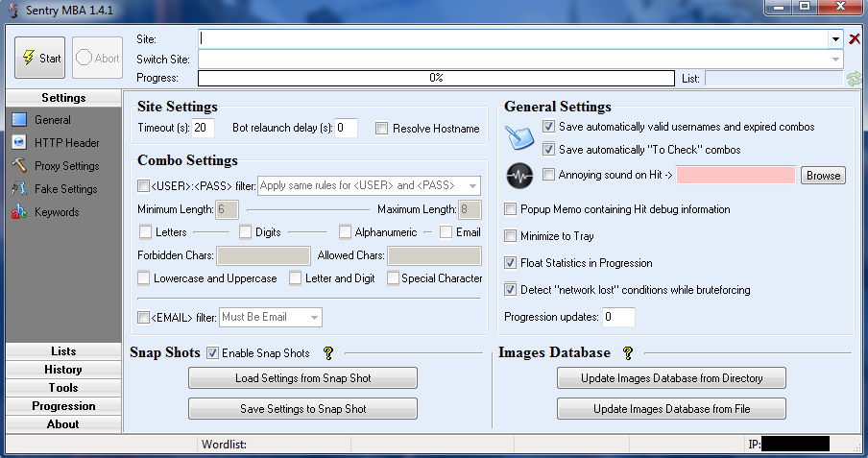Click the Keywords sidebar icon
Viewport: 868px width, 458px height.
point(19,211)
